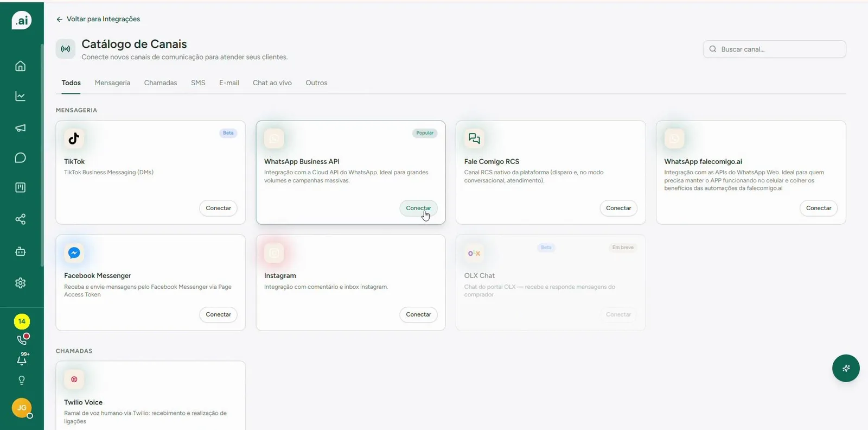This screenshot has width=868, height=430.
Task: Click the Beta badge on TikTok card
Action: [228, 133]
